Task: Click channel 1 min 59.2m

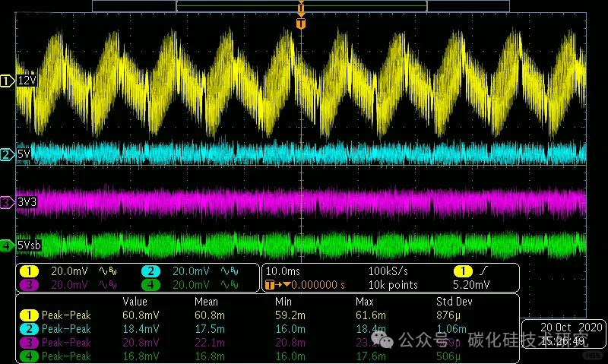Action: tap(290, 315)
